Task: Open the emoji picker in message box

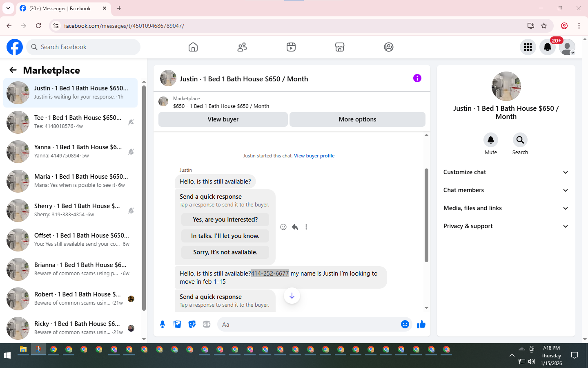Action: pyautogui.click(x=405, y=324)
